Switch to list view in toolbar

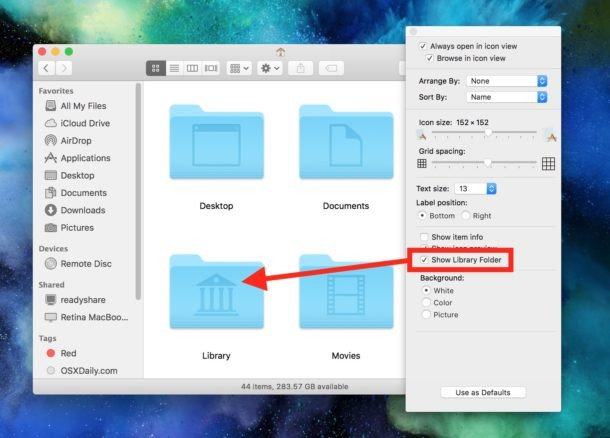pos(174,68)
